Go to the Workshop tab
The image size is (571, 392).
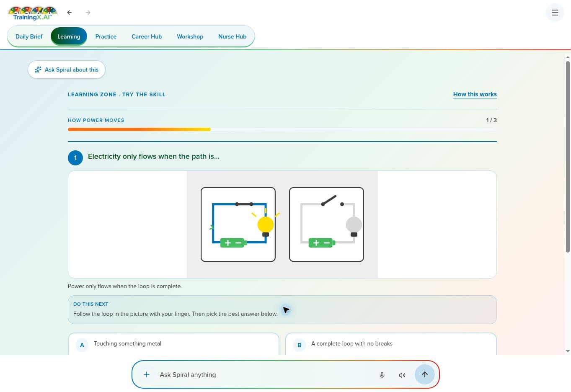190,36
